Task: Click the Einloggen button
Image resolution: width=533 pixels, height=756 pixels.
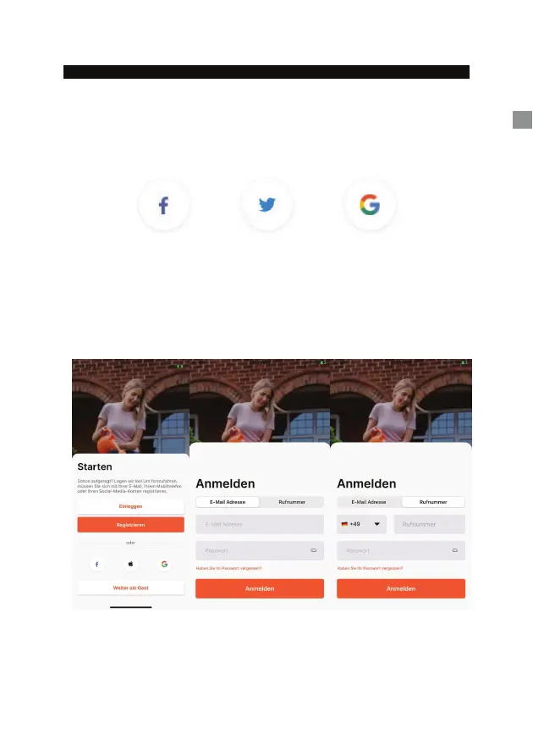Action: coord(130,506)
